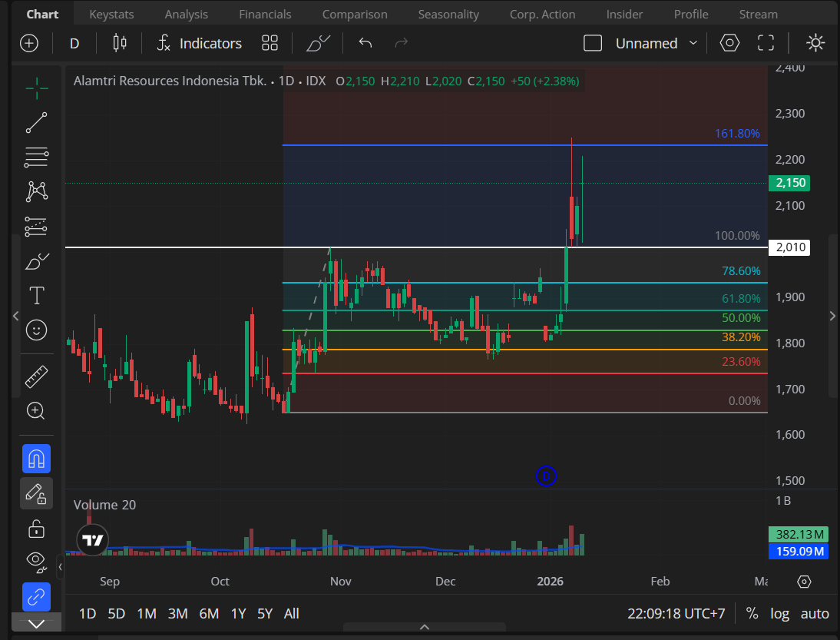The width and height of the screenshot is (840, 640).
Task: Expand the bottom panel chevron
Action: point(425,627)
